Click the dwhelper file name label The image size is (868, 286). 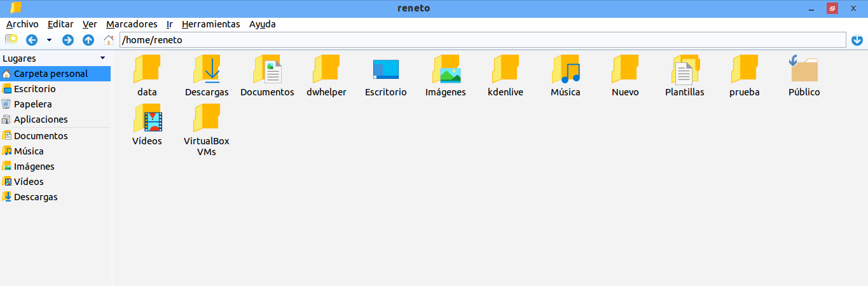[x=326, y=92]
